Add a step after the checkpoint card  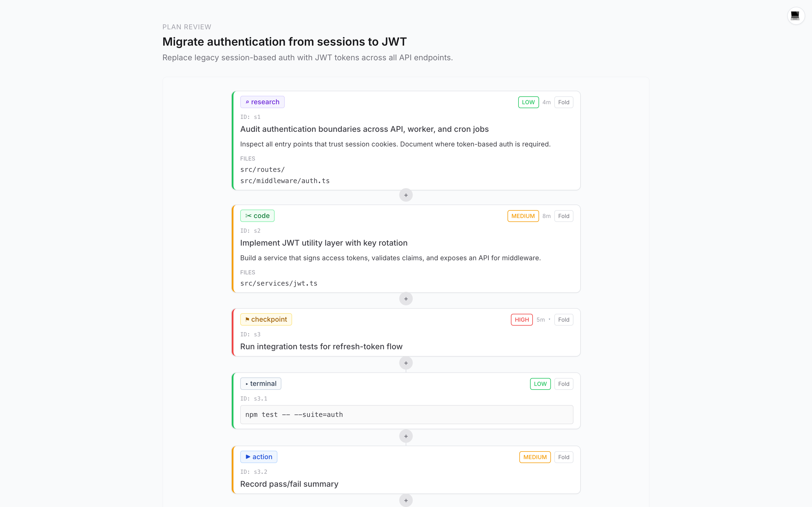point(406,363)
